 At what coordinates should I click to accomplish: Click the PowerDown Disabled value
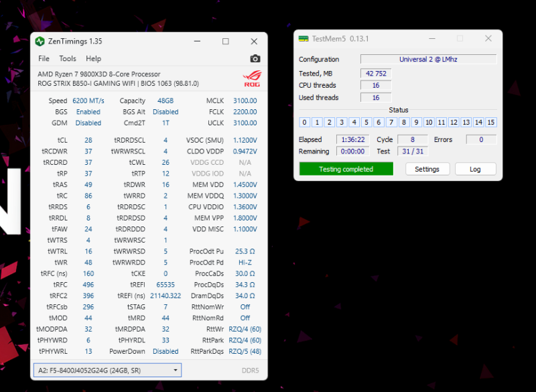pos(165,351)
